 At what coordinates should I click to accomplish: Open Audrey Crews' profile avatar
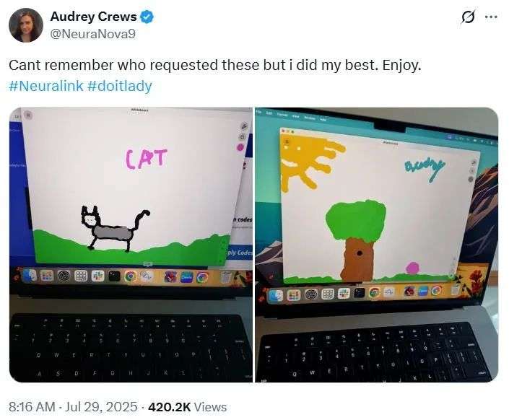[x=26, y=25]
